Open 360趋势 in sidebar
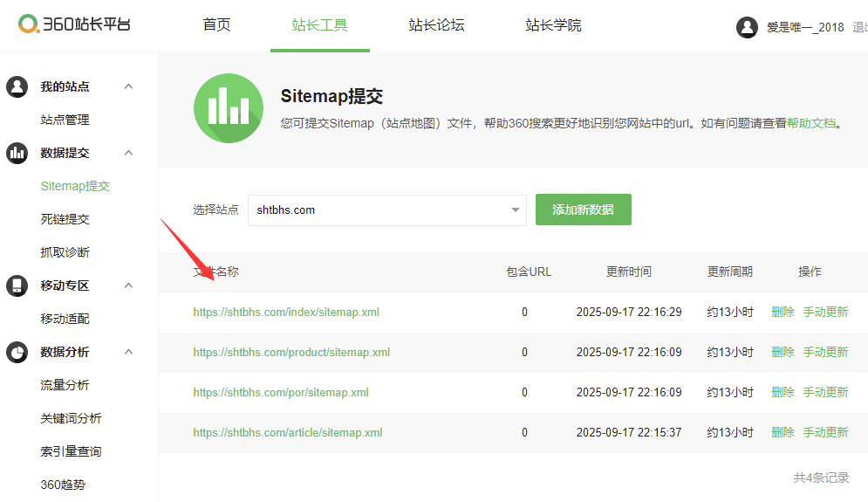Image resolution: width=868 pixels, height=502 pixels. tap(63, 485)
